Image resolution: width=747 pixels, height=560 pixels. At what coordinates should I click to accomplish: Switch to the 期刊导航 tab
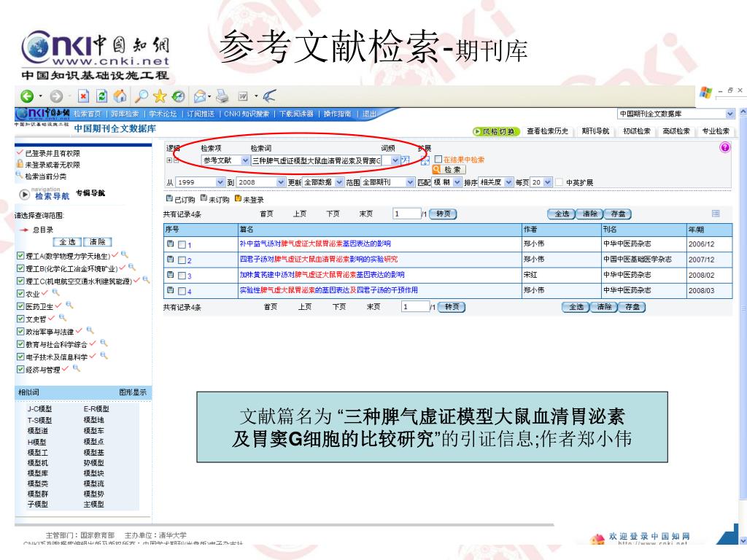(x=595, y=131)
